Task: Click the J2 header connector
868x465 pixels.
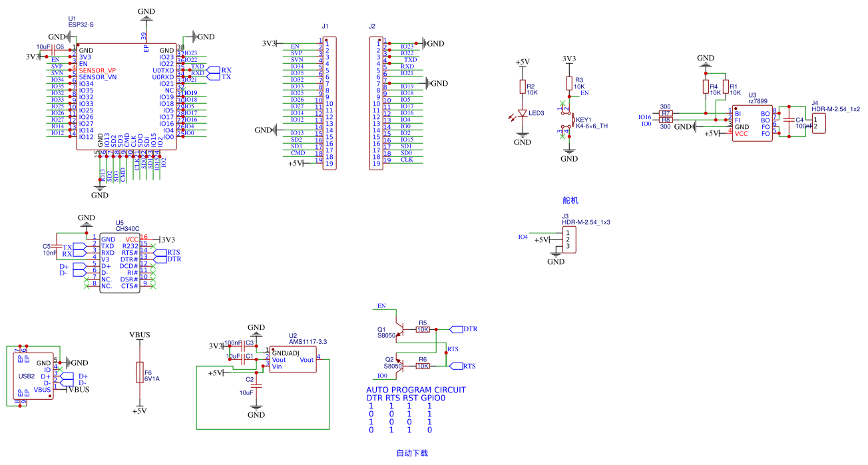Action: [376, 103]
